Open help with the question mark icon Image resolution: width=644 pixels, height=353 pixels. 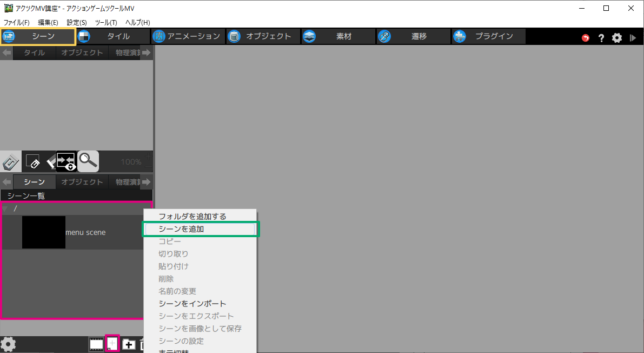tap(601, 38)
